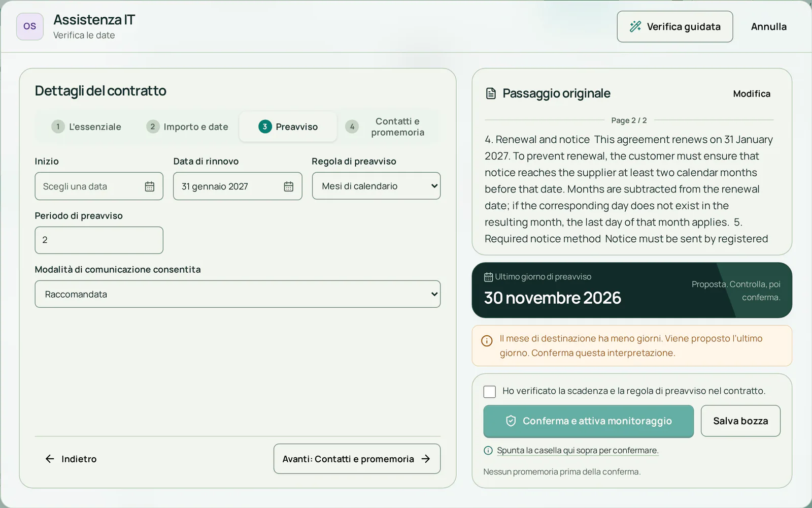Viewport: 812px width, 508px height.
Task: Click the warning info icon in orange notice
Action: tap(487, 341)
